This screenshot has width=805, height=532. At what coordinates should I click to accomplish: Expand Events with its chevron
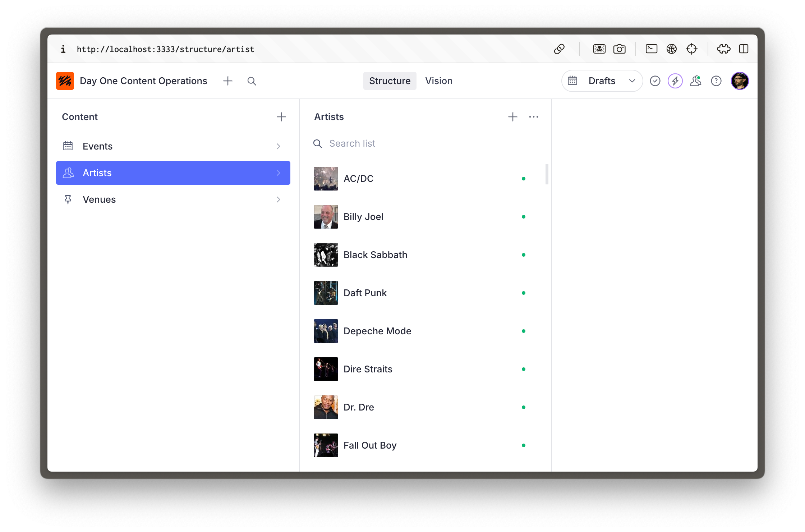pyautogui.click(x=278, y=146)
